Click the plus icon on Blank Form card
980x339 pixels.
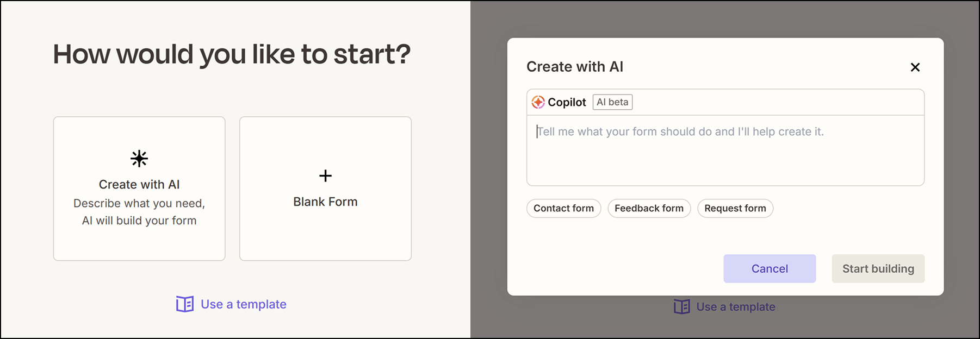pos(325,175)
